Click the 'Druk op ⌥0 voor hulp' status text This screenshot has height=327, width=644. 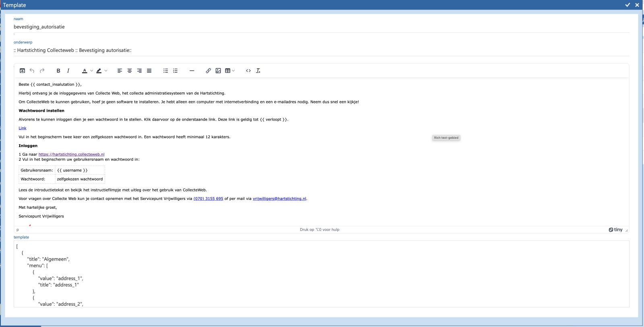[320, 230]
